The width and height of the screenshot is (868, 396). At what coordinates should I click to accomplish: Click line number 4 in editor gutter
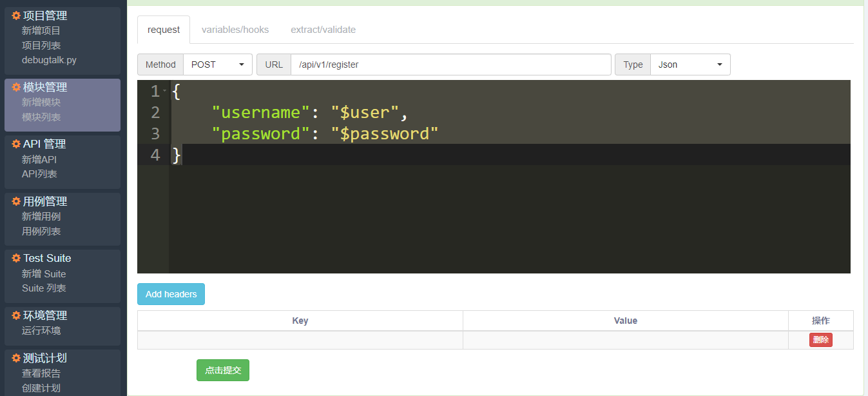click(x=155, y=155)
